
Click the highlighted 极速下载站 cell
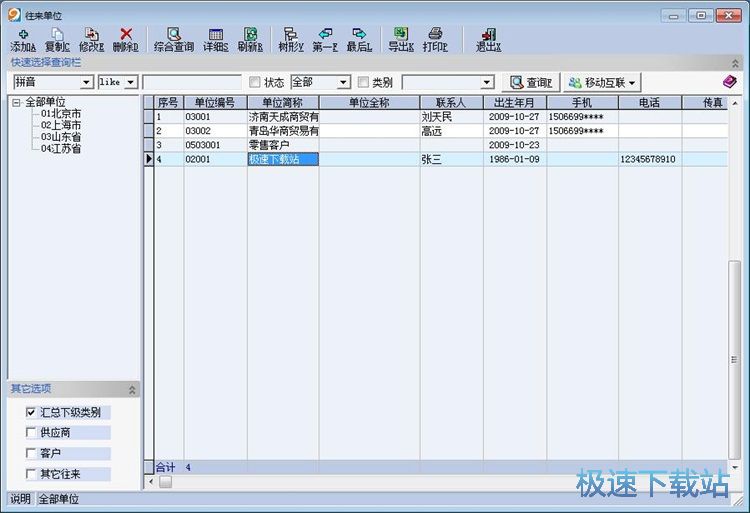283,159
